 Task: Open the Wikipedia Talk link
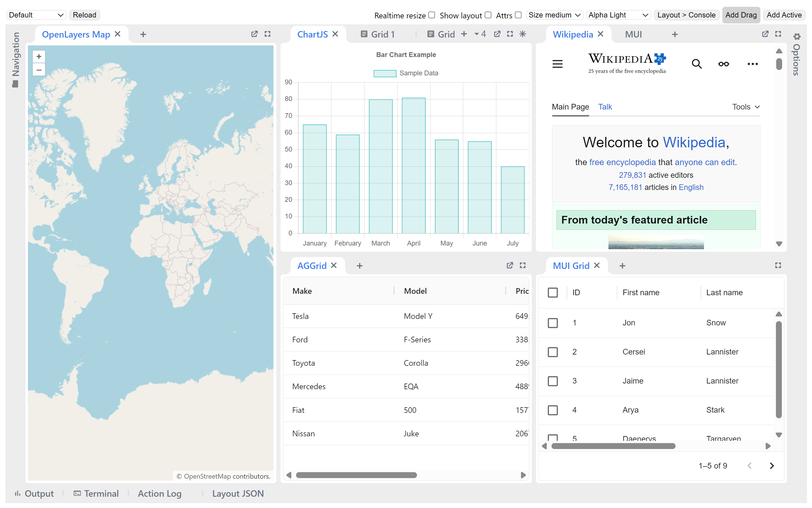[605, 107]
